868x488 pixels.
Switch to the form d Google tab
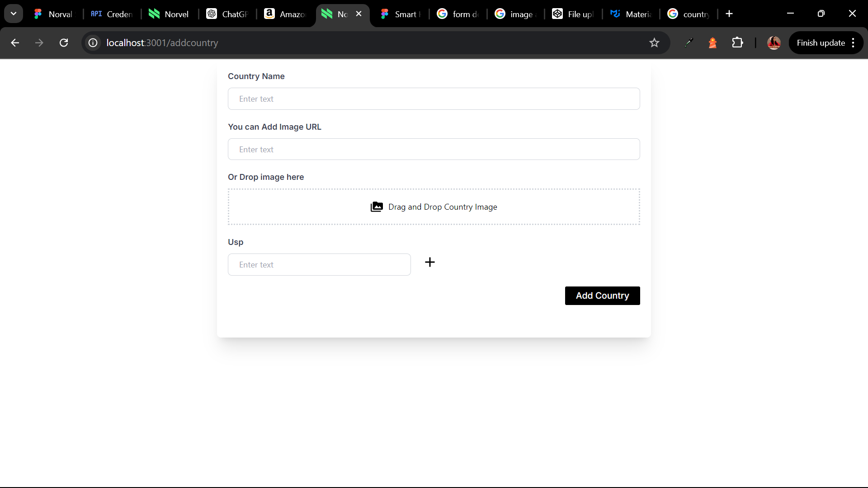[458, 14]
